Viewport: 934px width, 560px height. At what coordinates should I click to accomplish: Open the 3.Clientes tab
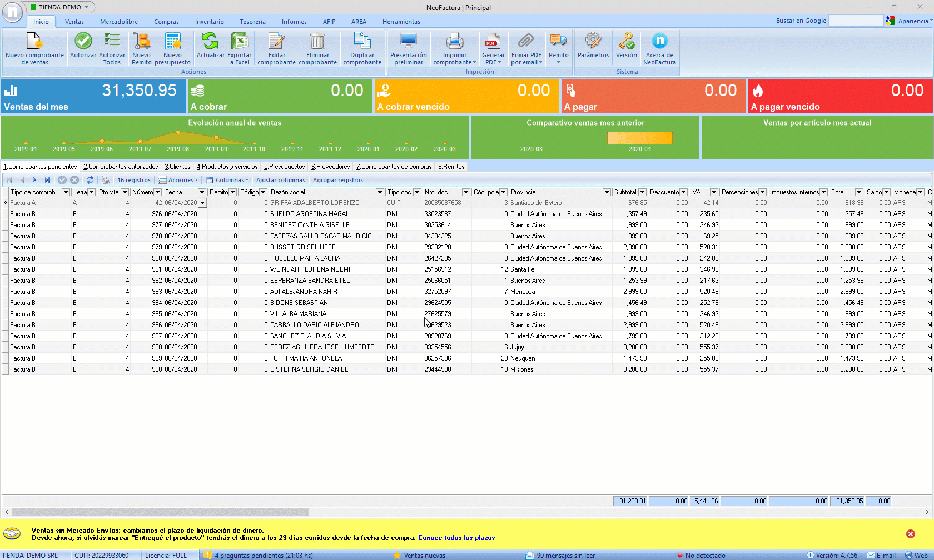pos(177,167)
